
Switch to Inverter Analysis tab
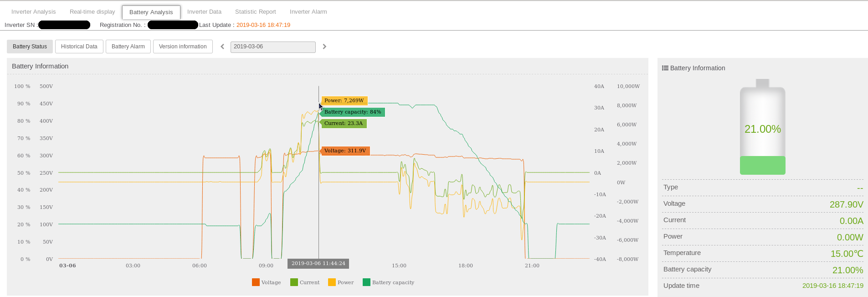(34, 12)
